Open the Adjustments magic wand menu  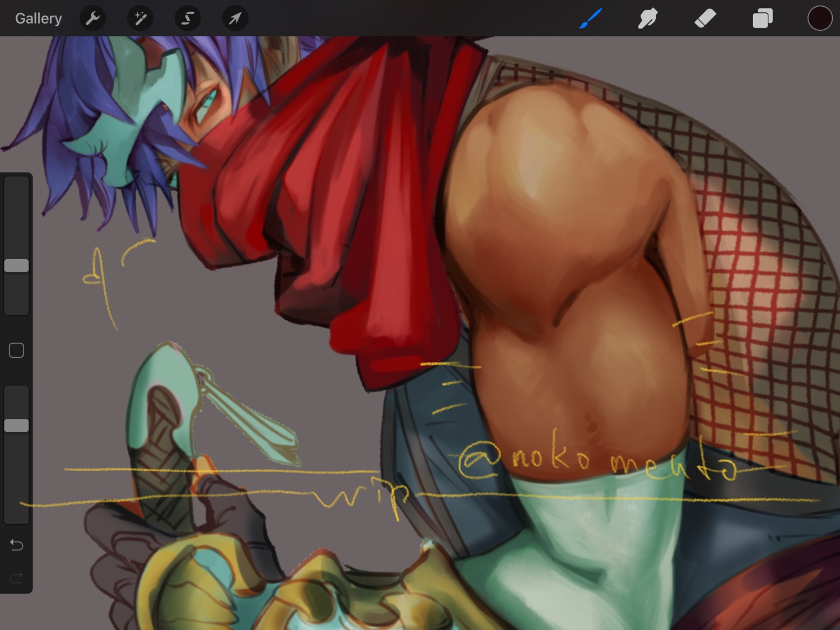pos(140,18)
